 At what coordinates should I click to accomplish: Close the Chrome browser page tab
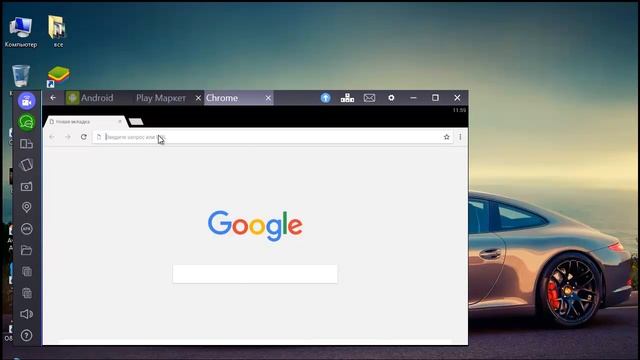pos(120,122)
